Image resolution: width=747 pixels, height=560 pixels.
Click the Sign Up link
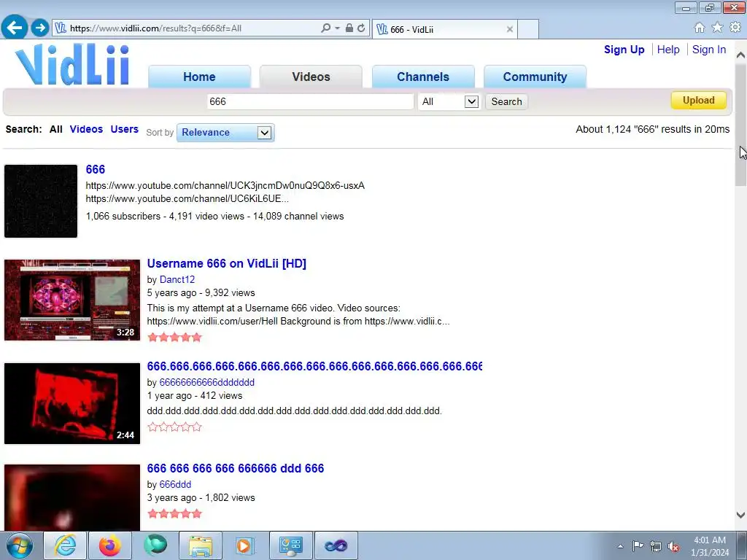pyautogui.click(x=624, y=50)
